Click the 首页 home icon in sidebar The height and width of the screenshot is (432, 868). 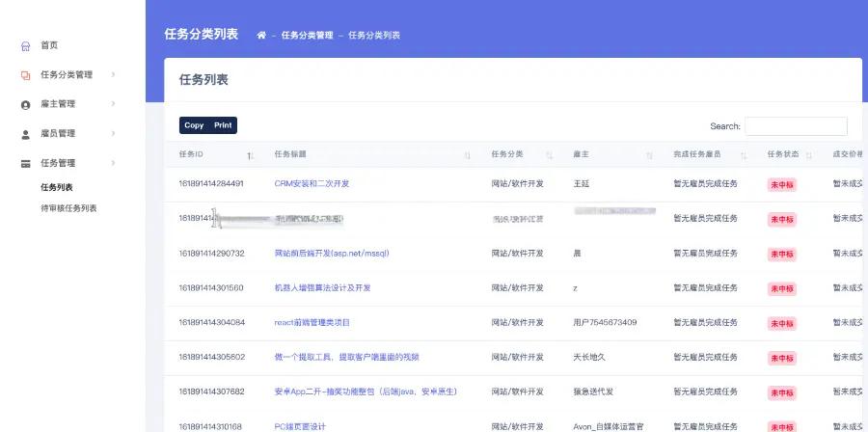pos(25,46)
